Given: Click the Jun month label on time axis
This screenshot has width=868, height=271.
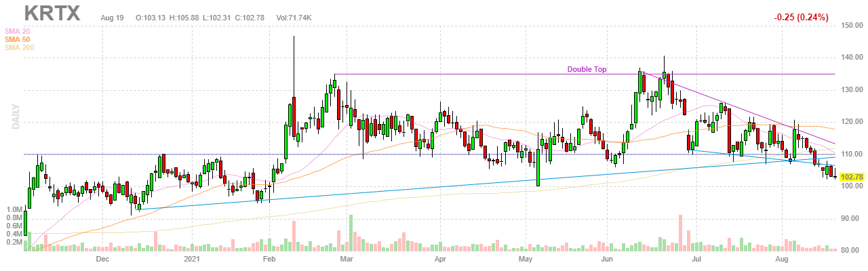Looking at the screenshot, I should tap(608, 259).
